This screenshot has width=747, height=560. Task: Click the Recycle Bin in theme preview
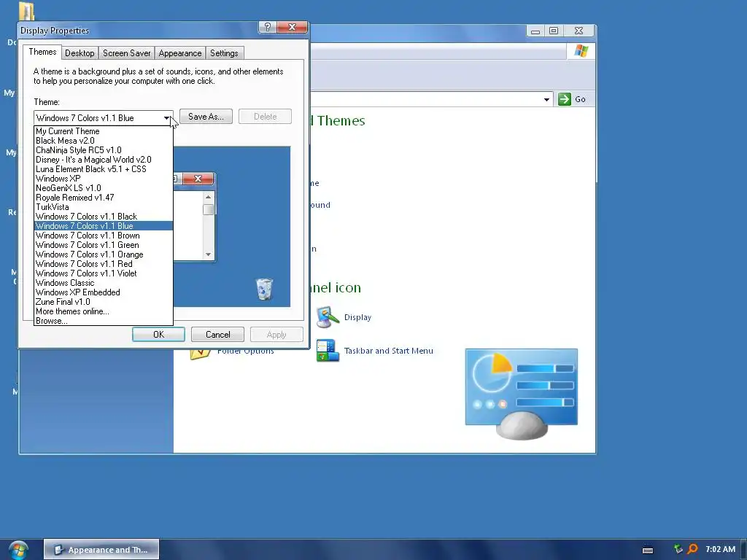pyautogui.click(x=264, y=289)
